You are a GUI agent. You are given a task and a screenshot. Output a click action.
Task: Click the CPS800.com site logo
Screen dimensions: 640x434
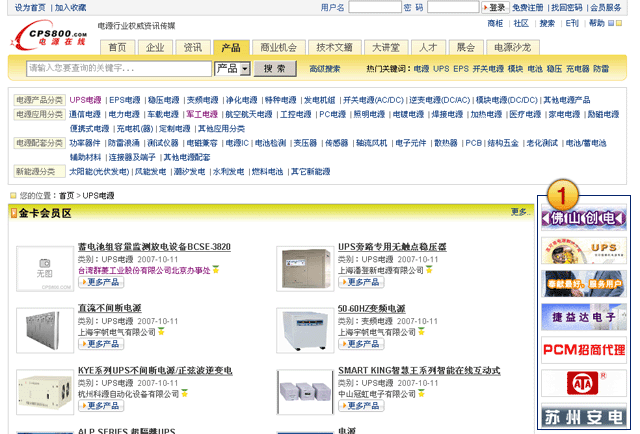(x=52, y=36)
